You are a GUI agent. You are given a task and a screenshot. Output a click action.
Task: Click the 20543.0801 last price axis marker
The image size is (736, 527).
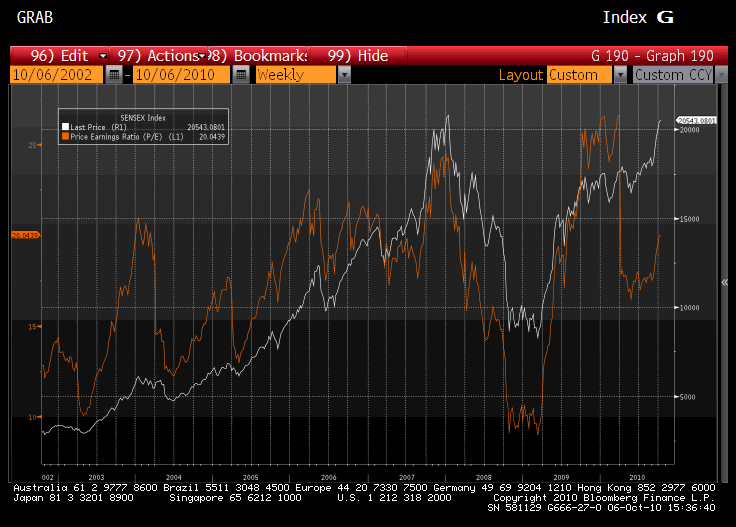pyautogui.click(x=697, y=121)
